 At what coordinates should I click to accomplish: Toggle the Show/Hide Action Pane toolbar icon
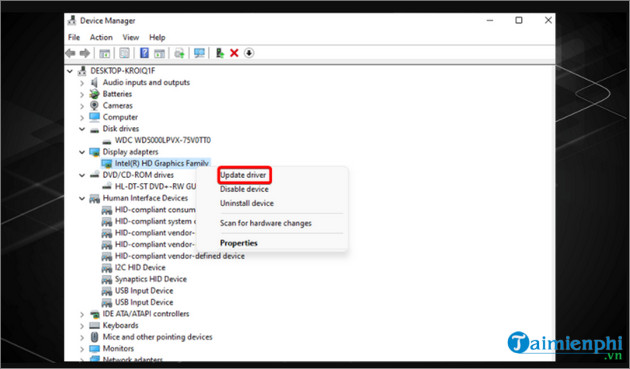click(160, 53)
